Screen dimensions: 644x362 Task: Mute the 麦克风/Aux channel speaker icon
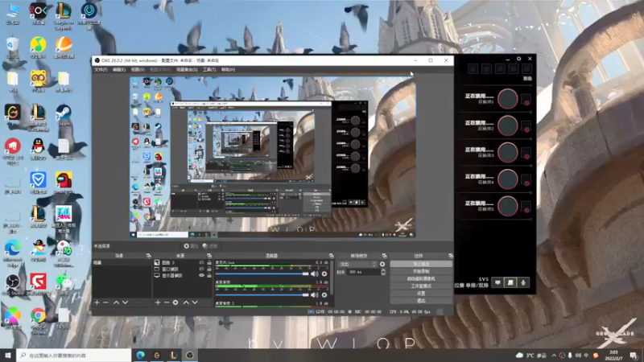(x=314, y=274)
